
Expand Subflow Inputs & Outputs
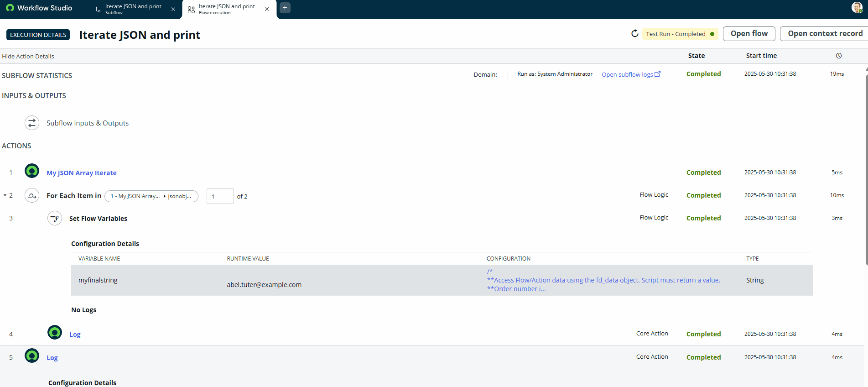tap(88, 123)
